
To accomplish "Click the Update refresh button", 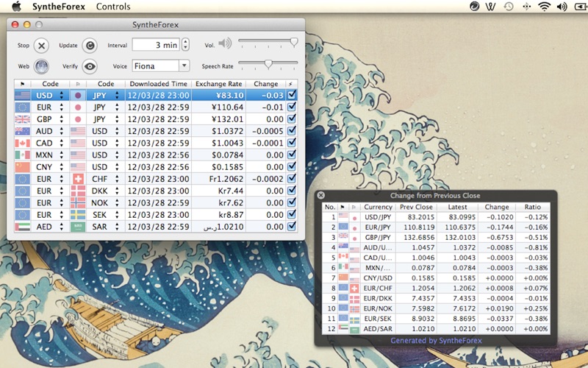I will [x=90, y=46].
